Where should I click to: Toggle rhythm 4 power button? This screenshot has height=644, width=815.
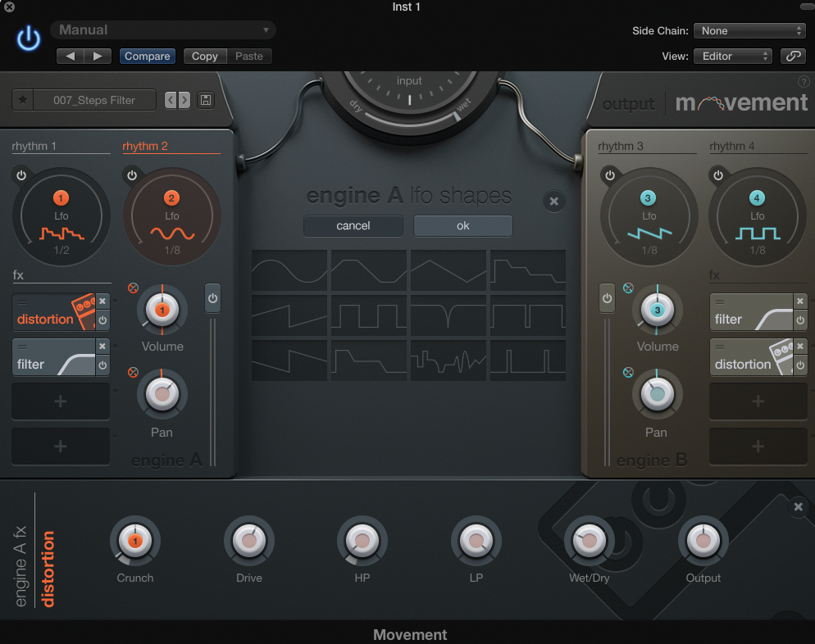[x=718, y=175]
